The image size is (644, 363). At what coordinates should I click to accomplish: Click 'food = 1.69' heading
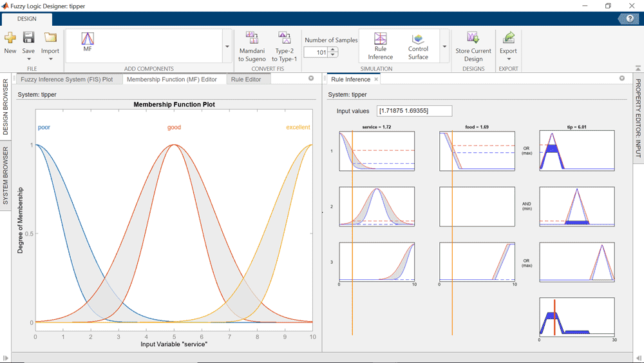coord(477,127)
